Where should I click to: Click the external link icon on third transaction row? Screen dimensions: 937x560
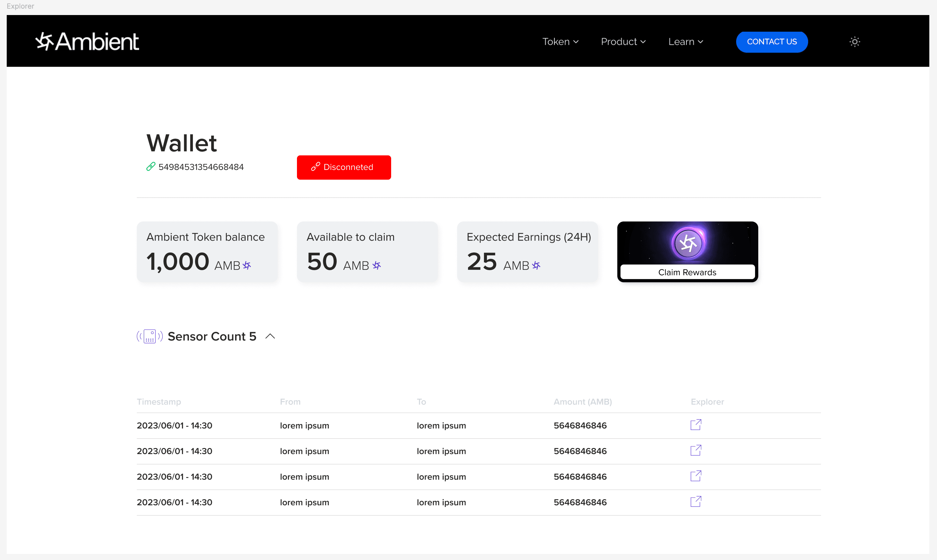pos(696,476)
